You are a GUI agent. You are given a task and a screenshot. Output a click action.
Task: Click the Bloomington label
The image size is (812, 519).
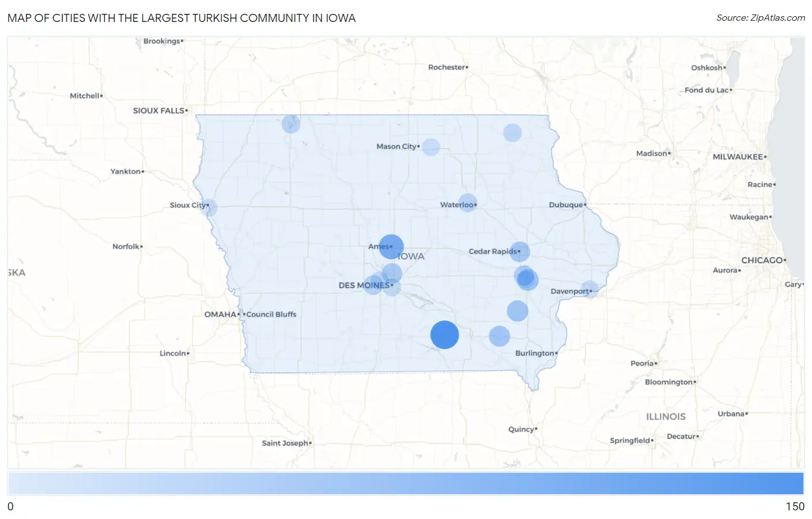pyautogui.click(x=669, y=382)
